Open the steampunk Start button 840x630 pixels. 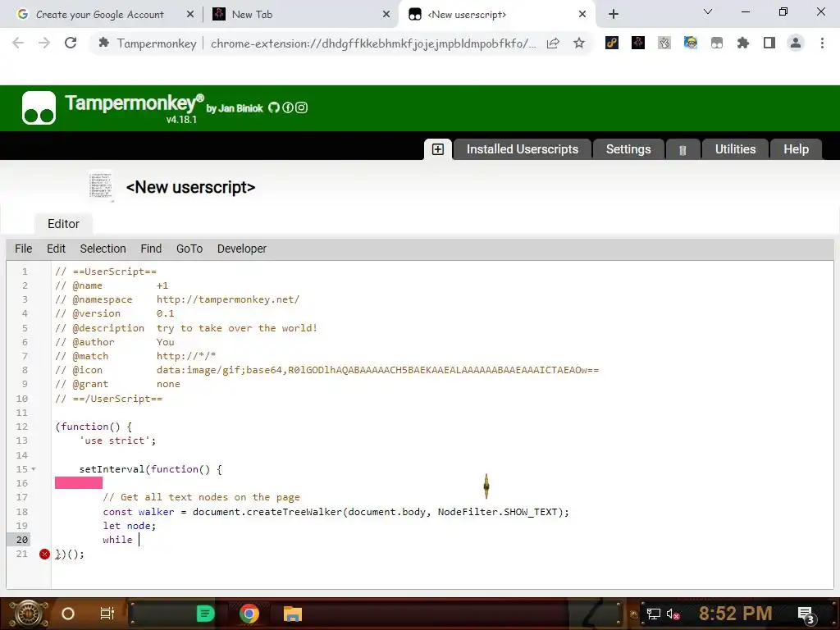28,614
